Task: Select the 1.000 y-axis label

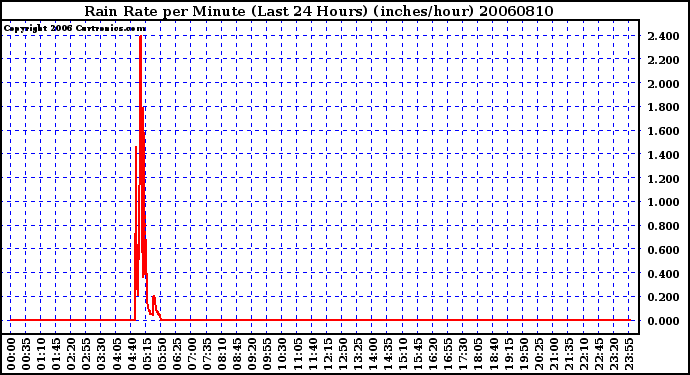Action: pos(663,202)
